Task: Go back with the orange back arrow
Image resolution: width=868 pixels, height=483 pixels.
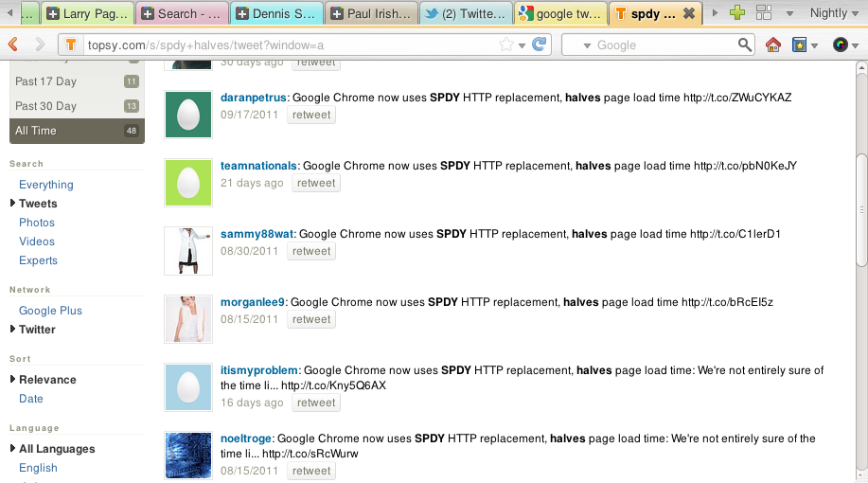Action: (13, 45)
